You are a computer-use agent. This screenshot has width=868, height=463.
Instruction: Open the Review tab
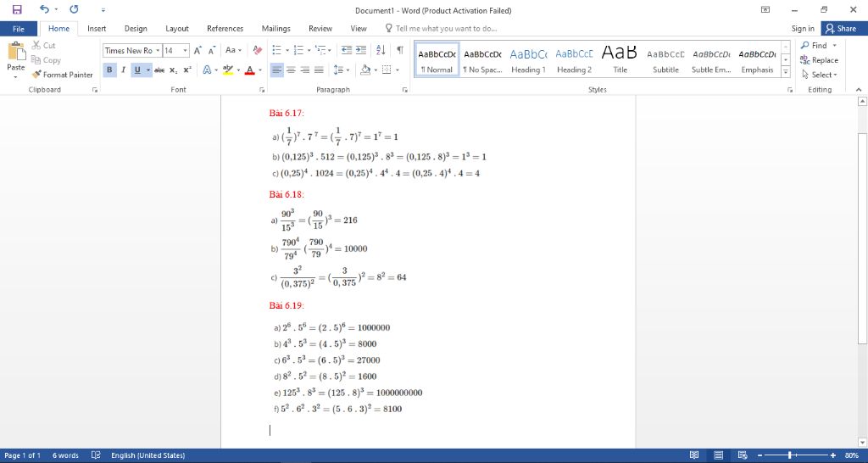320,28
